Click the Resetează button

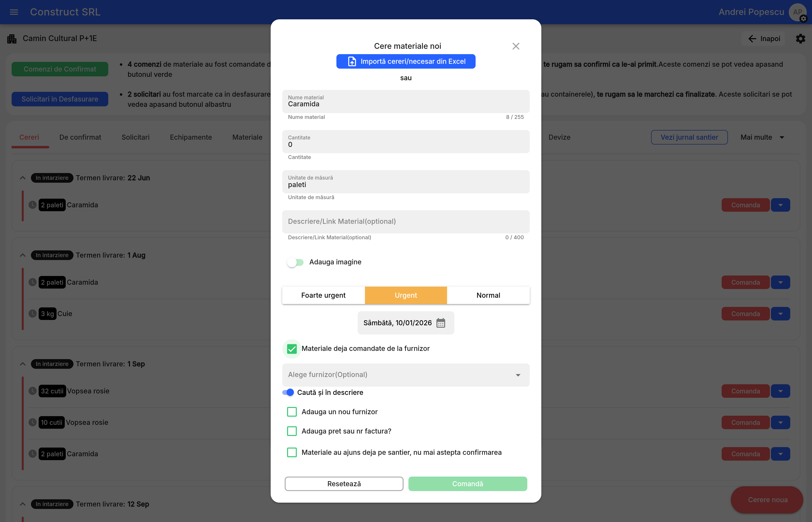click(344, 484)
